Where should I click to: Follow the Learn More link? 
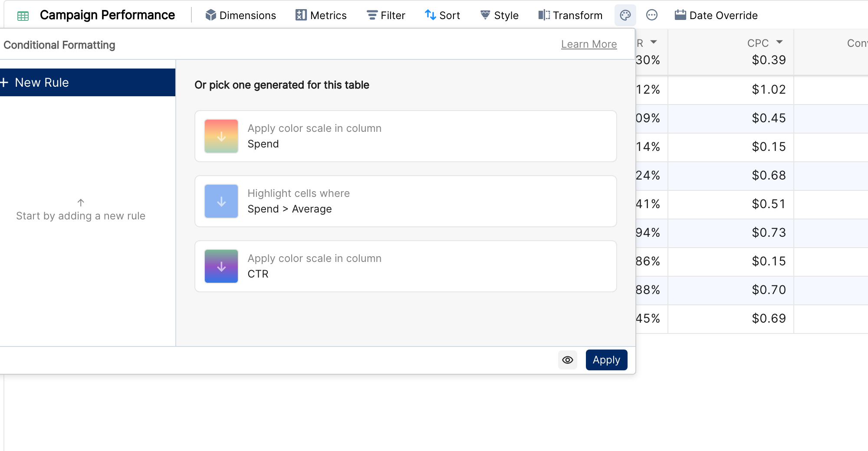589,44
